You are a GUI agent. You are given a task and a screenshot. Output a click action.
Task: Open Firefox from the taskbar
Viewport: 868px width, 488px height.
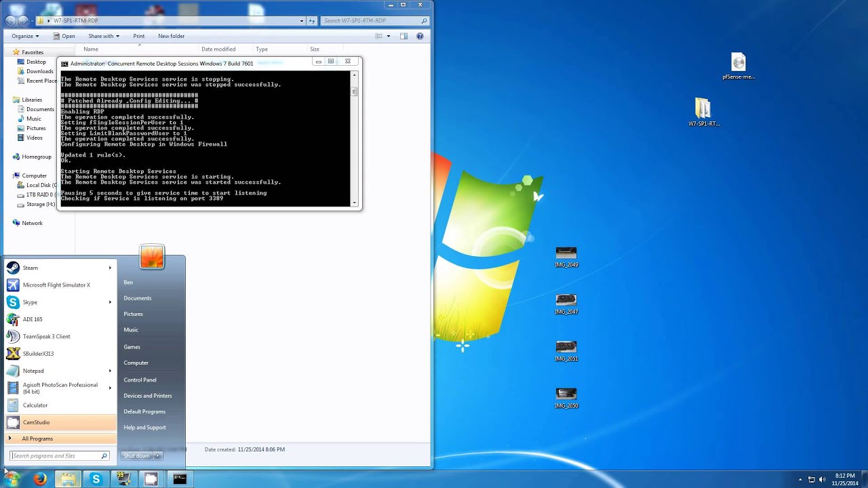(40, 479)
